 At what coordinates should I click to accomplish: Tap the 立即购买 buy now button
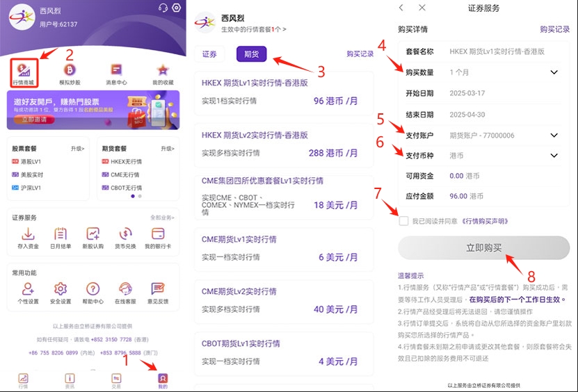(x=483, y=247)
